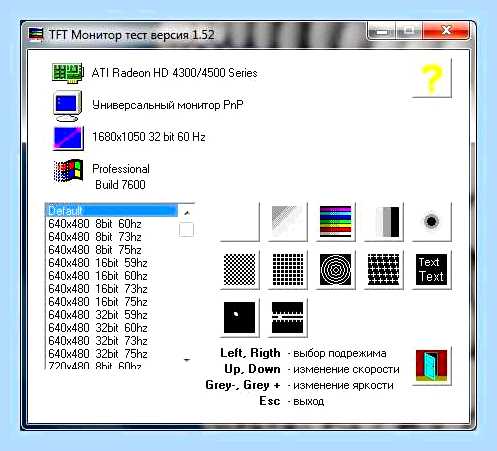
Task: Select 640x480 16bit 60hz mode
Action: 111,276
